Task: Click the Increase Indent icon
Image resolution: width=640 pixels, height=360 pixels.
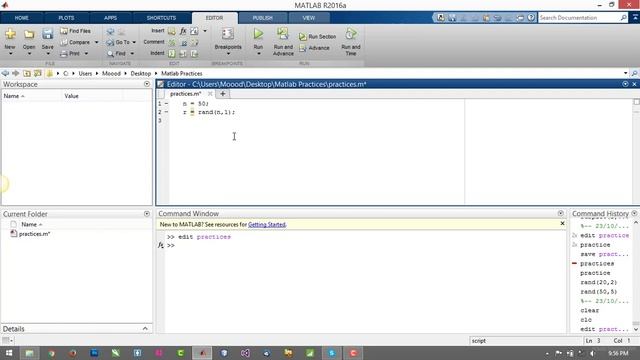Action: 183,53
